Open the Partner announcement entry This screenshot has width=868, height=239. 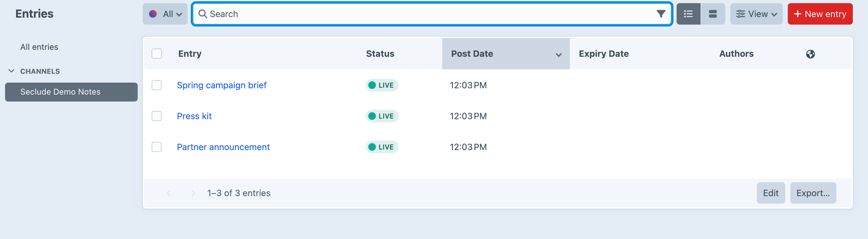(223, 147)
